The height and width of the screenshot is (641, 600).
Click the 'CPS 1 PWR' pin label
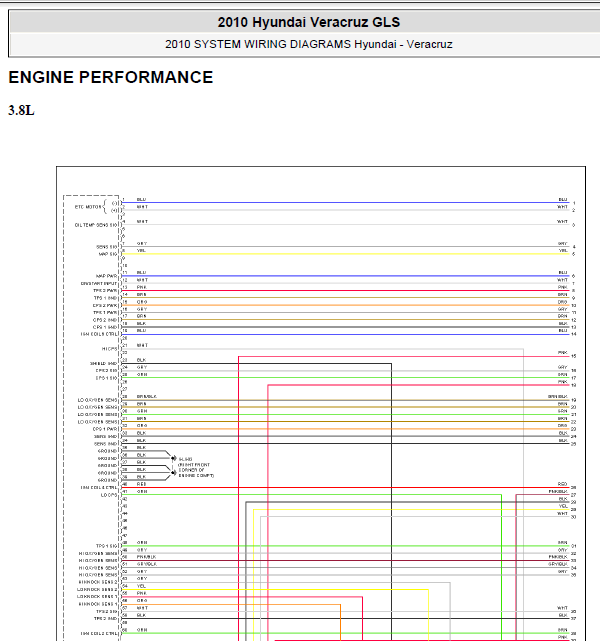(x=105, y=429)
